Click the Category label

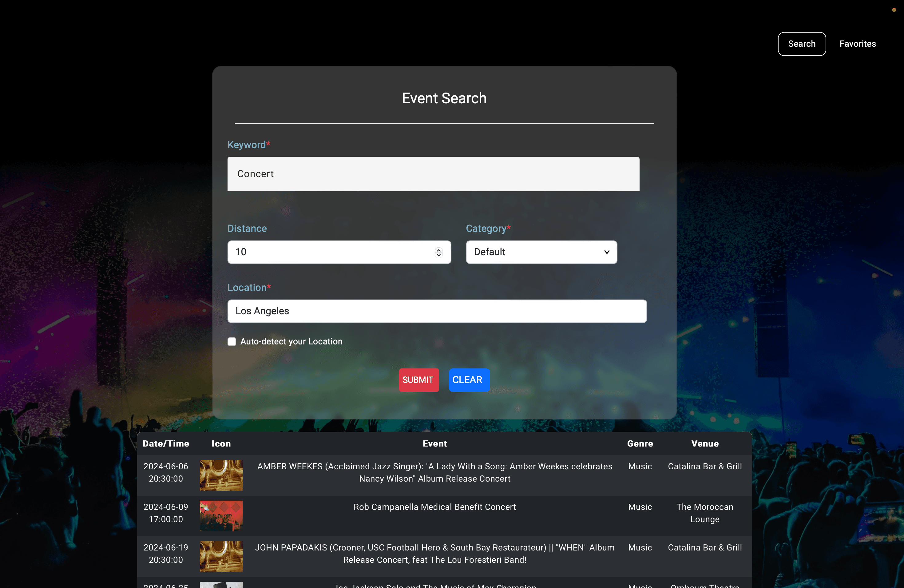click(488, 229)
